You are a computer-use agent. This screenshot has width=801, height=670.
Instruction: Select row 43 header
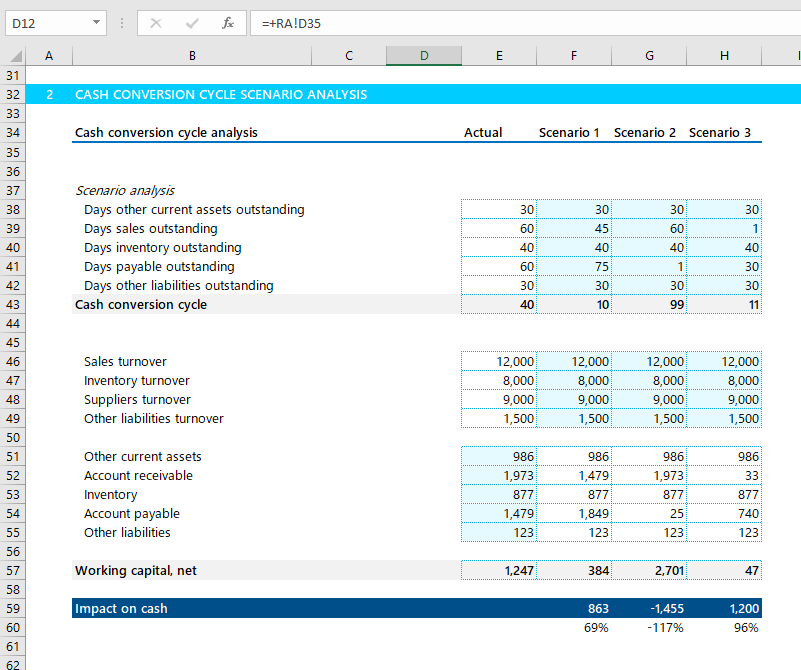[13, 305]
